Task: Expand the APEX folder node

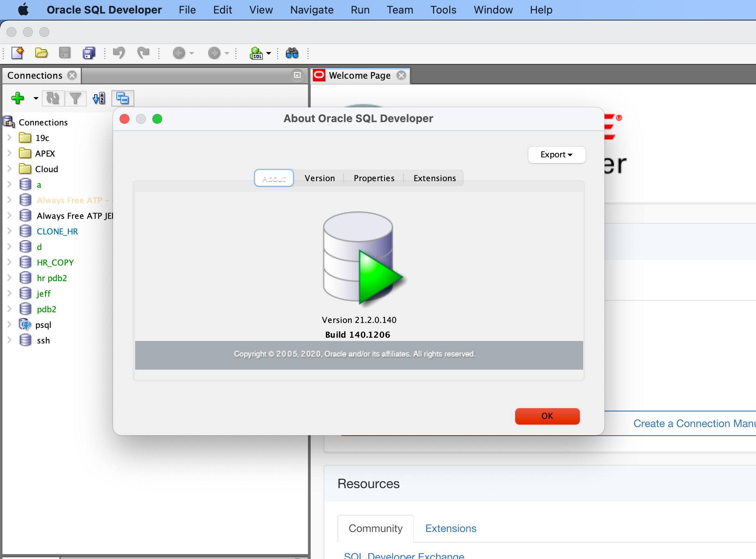Action: tap(9, 153)
